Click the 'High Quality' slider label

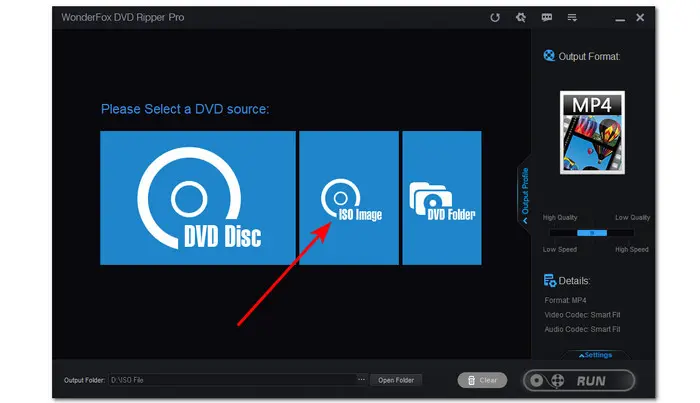click(560, 217)
